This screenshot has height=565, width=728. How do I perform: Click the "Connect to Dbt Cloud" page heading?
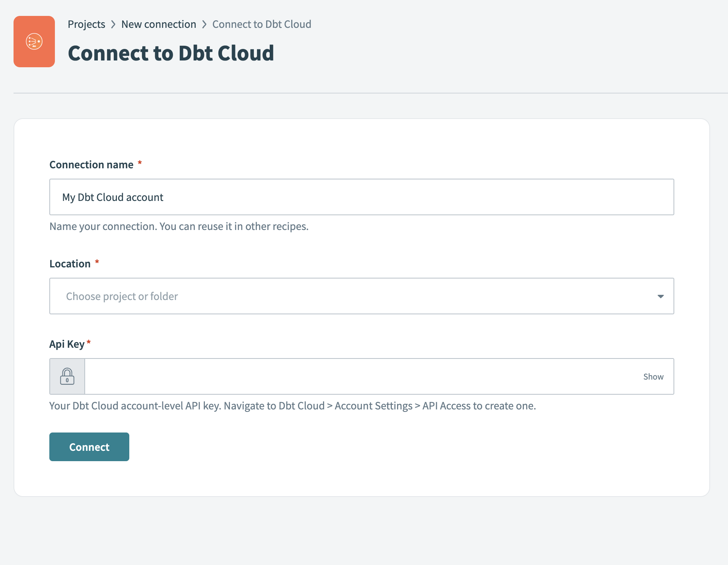[x=171, y=53]
